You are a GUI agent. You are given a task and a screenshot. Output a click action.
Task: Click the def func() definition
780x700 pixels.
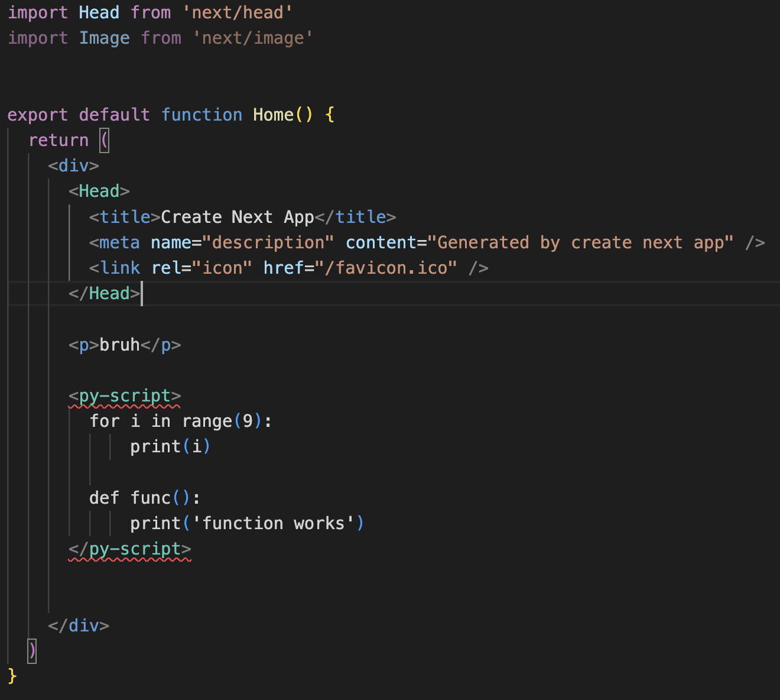145,498
